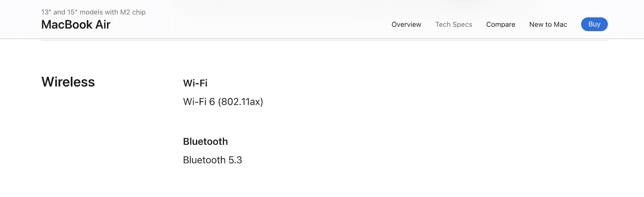Image resolution: width=644 pixels, height=197 pixels.
Task: Click the 13″ size text in subtitle
Action: click(x=46, y=12)
